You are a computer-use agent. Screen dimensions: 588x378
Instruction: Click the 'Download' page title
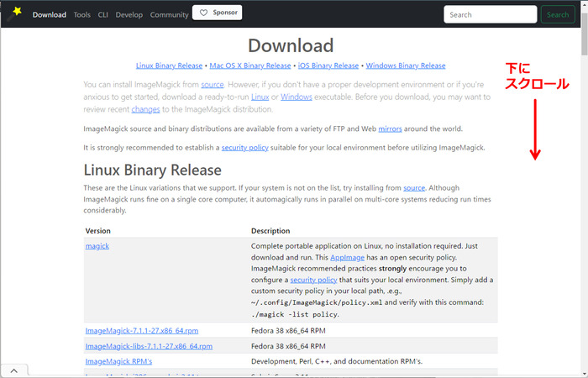point(291,45)
